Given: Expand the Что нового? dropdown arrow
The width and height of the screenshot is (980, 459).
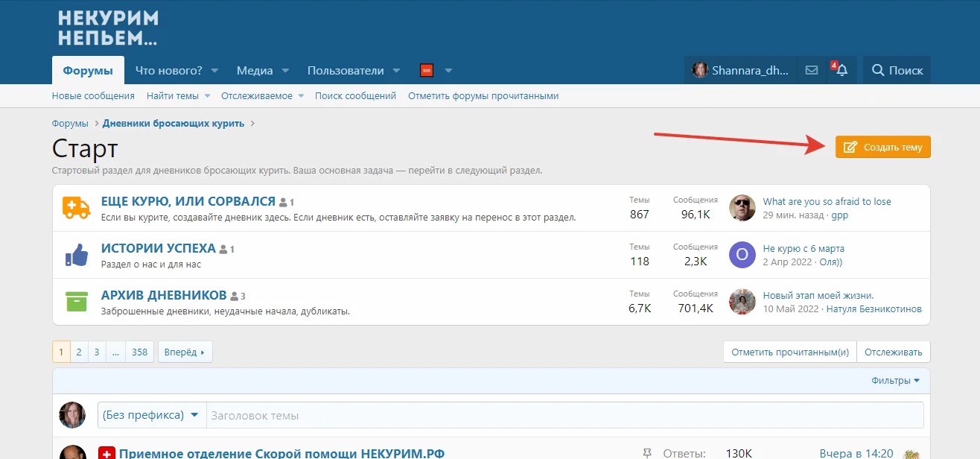Looking at the screenshot, I should (214, 71).
